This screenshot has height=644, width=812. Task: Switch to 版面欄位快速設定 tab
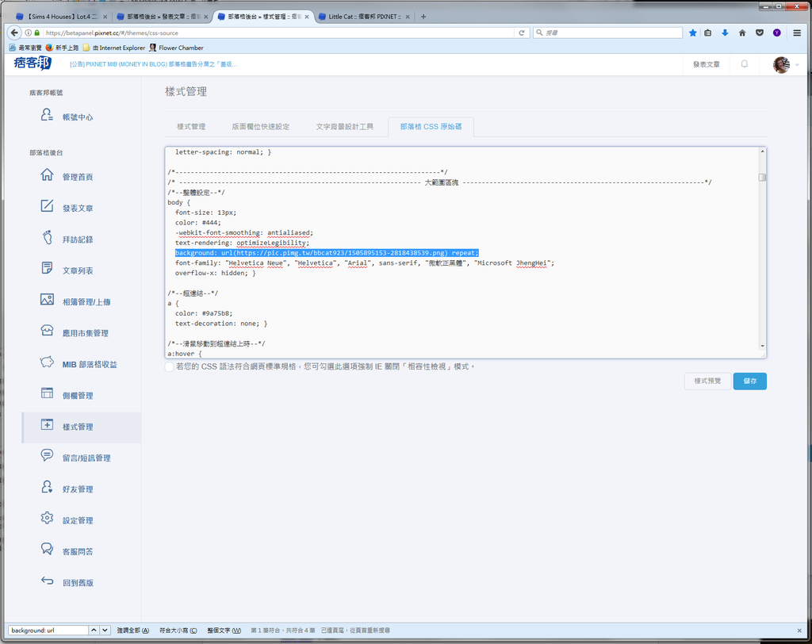point(260,126)
